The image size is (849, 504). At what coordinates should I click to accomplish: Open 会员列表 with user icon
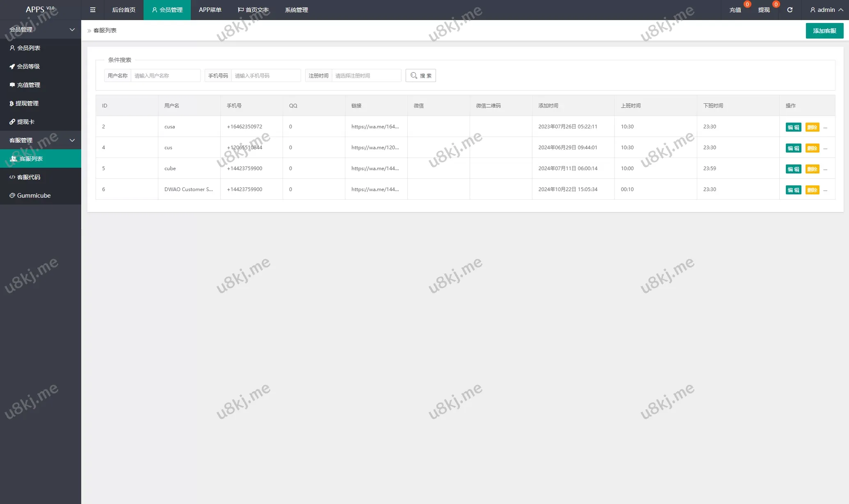pyautogui.click(x=29, y=48)
